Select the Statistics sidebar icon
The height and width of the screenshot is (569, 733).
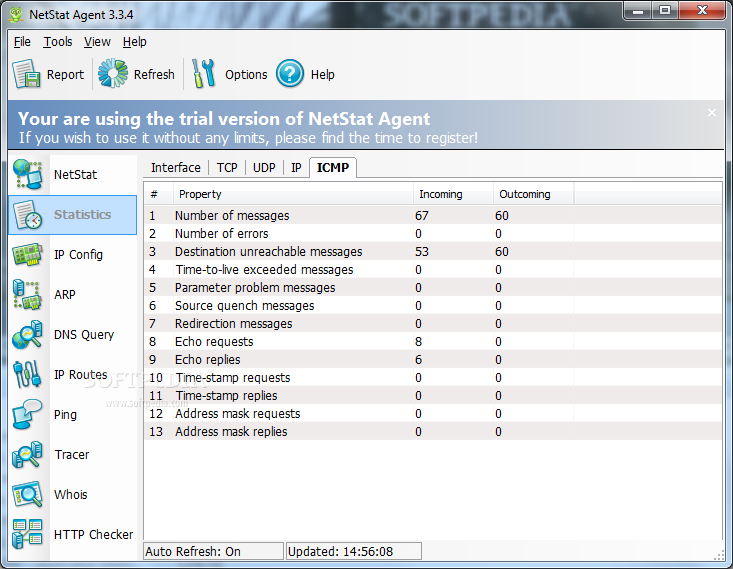pos(28,215)
